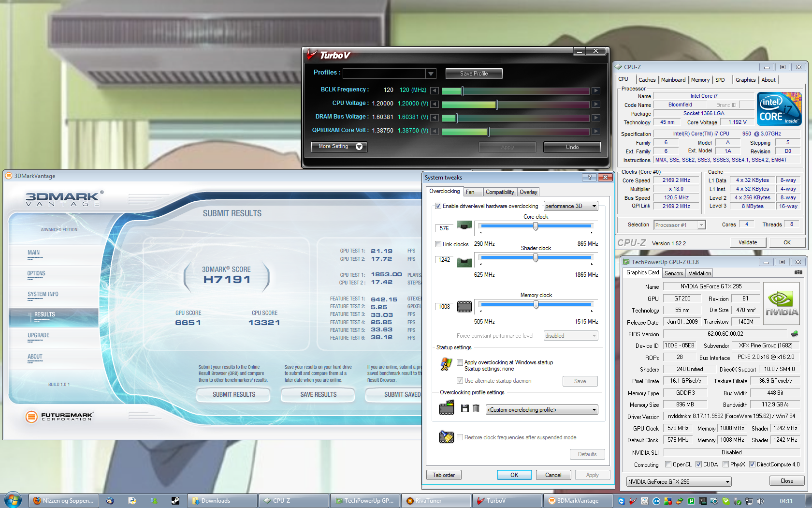
Task: Toggle the PhysX checkbox in GPU-Z
Action: coord(725,464)
